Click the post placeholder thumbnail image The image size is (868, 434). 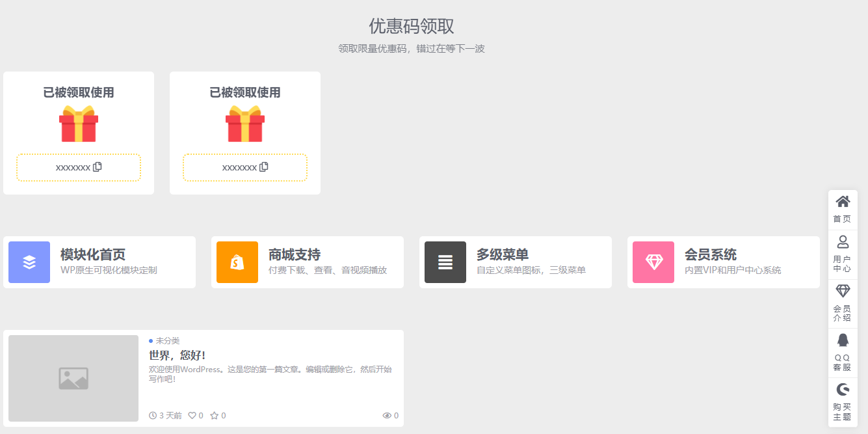73,378
